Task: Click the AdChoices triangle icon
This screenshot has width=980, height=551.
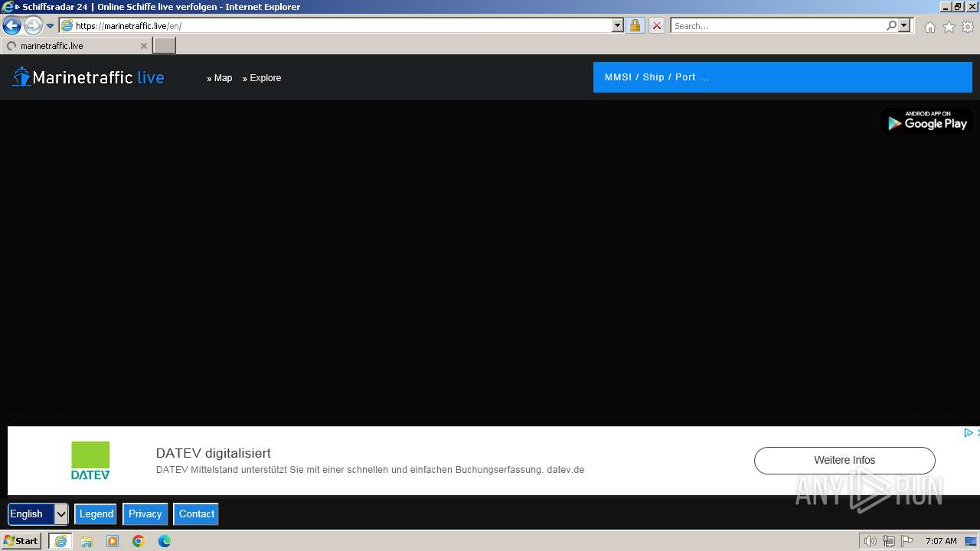Action: 968,432
